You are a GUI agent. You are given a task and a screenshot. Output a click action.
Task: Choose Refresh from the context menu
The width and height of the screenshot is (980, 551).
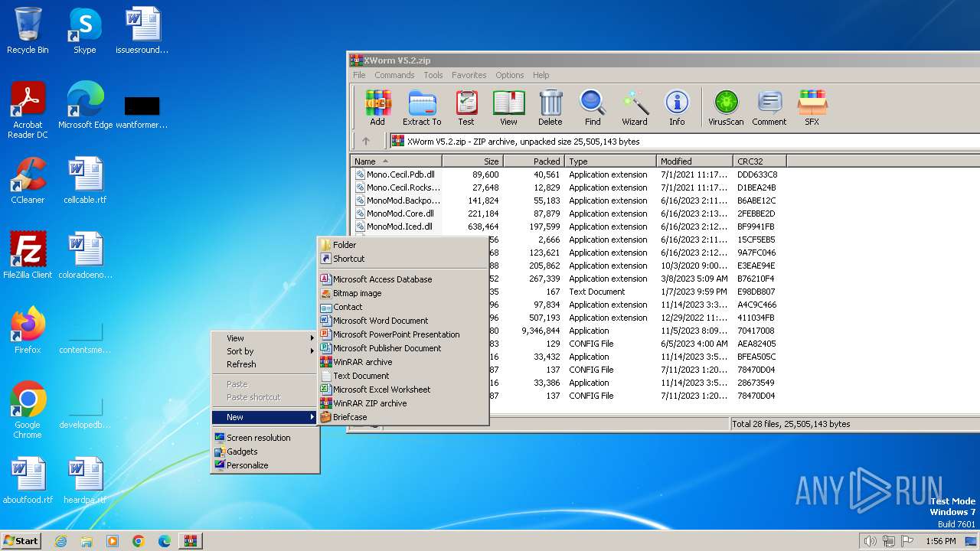pyautogui.click(x=265, y=364)
